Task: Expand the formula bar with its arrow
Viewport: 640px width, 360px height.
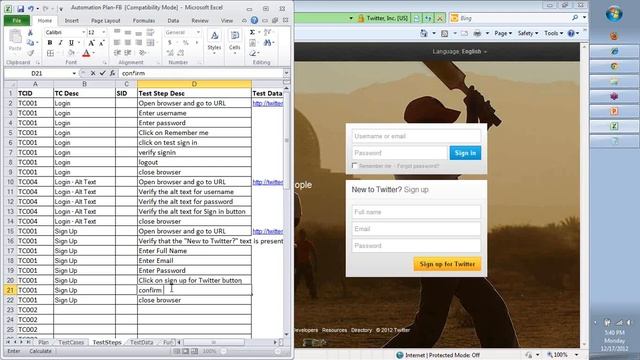Action: 287,73
